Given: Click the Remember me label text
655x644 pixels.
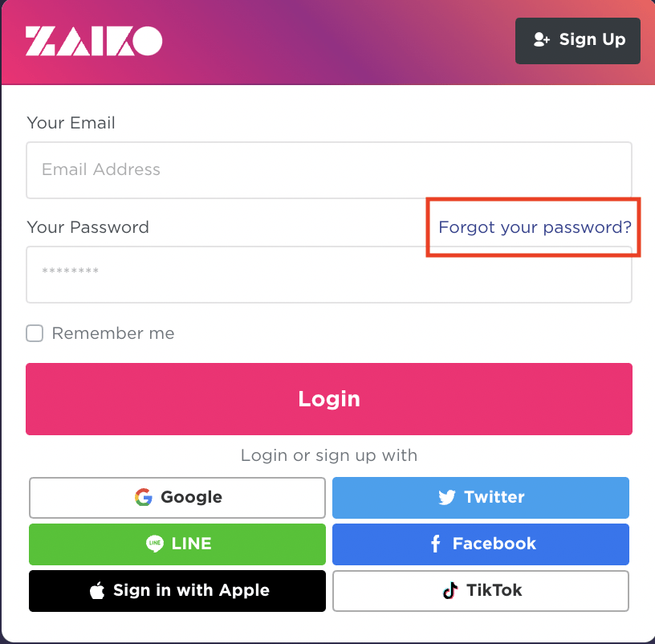Looking at the screenshot, I should coord(113,333).
